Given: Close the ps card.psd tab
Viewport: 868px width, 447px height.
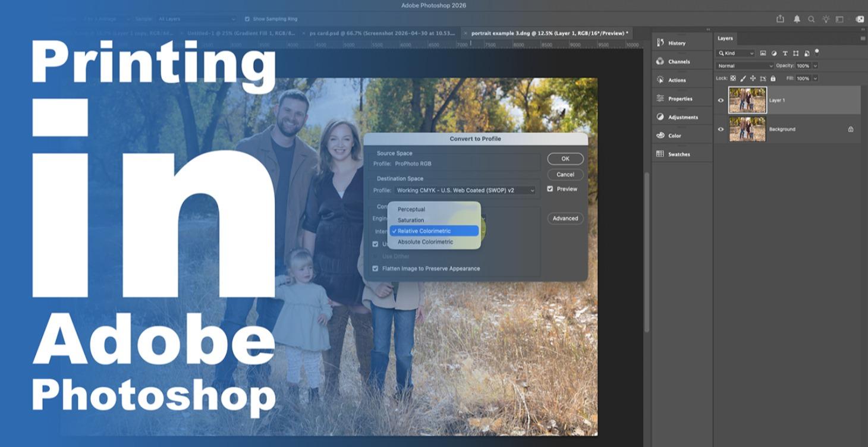Looking at the screenshot, I should (x=304, y=33).
